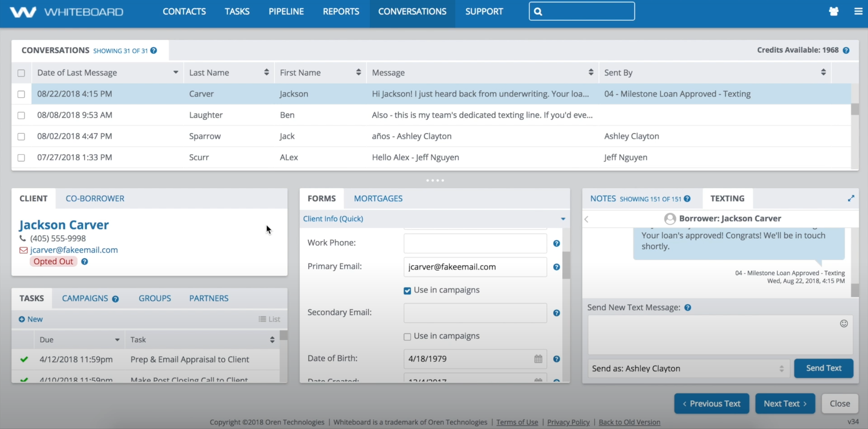Click the borrower avatar icon
Screen dimensions: 868x429
coord(670,219)
